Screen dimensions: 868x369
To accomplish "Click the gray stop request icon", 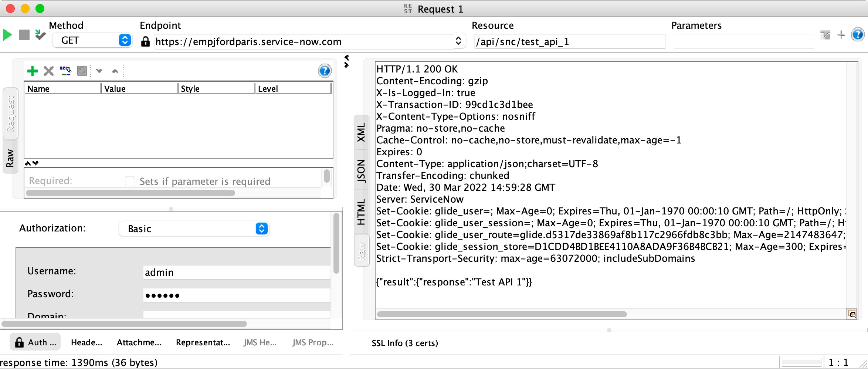I will point(24,34).
